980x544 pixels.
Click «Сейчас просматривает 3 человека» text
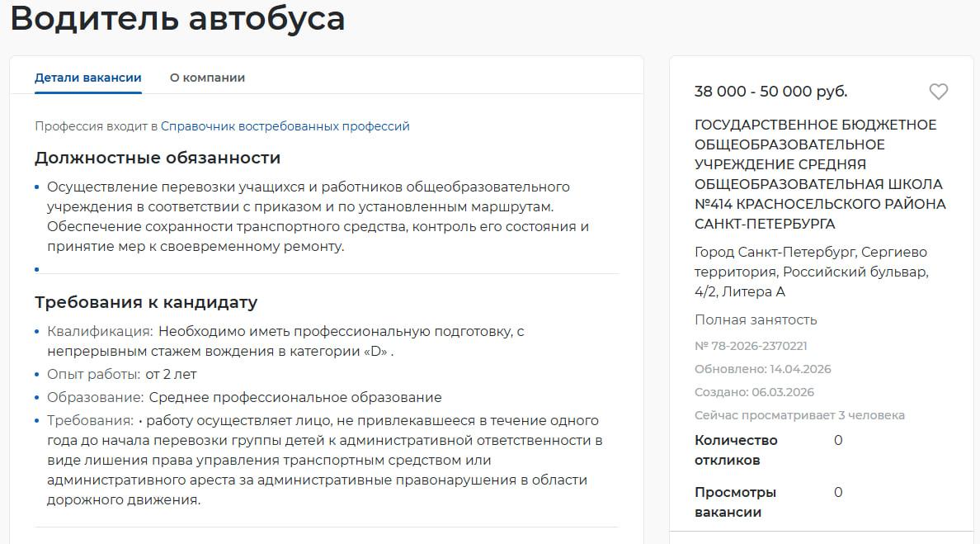click(x=799, y=415)
